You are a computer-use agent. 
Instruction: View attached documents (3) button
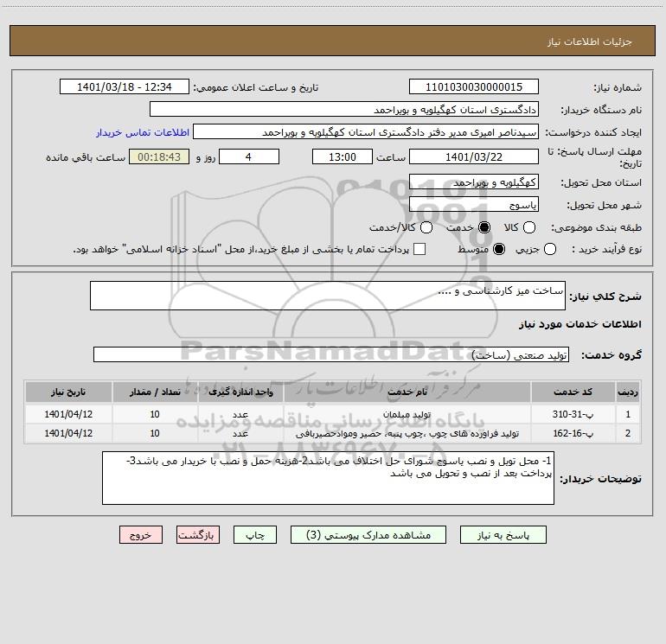[368, 535]
